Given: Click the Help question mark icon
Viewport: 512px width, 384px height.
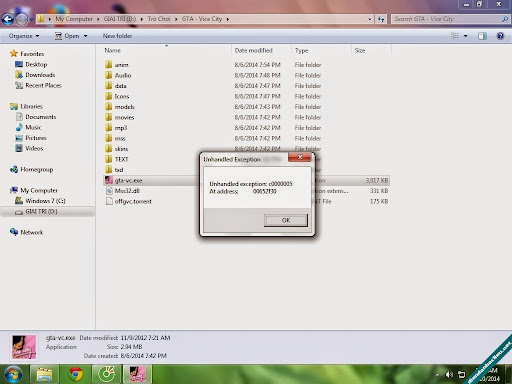Looking at the screenshot, I should pyautogui.click(x=500, y=36).
